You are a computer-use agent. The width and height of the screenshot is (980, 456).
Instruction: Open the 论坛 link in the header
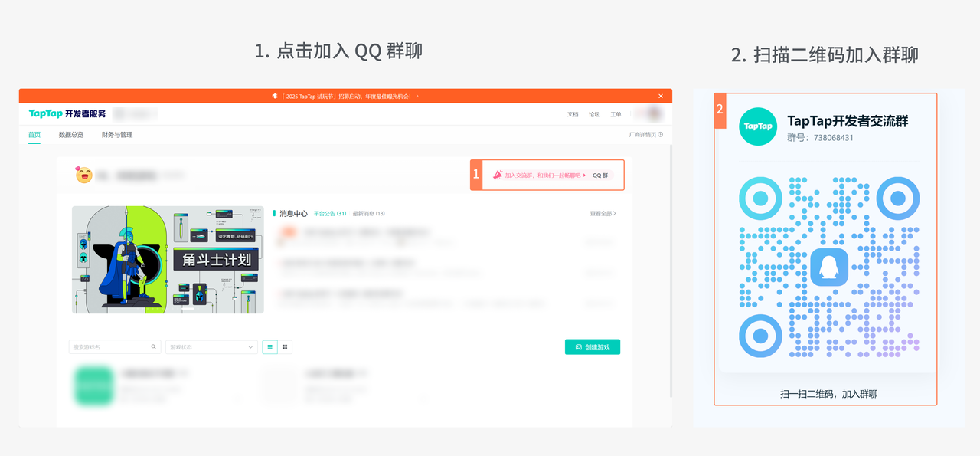point(594,114)
